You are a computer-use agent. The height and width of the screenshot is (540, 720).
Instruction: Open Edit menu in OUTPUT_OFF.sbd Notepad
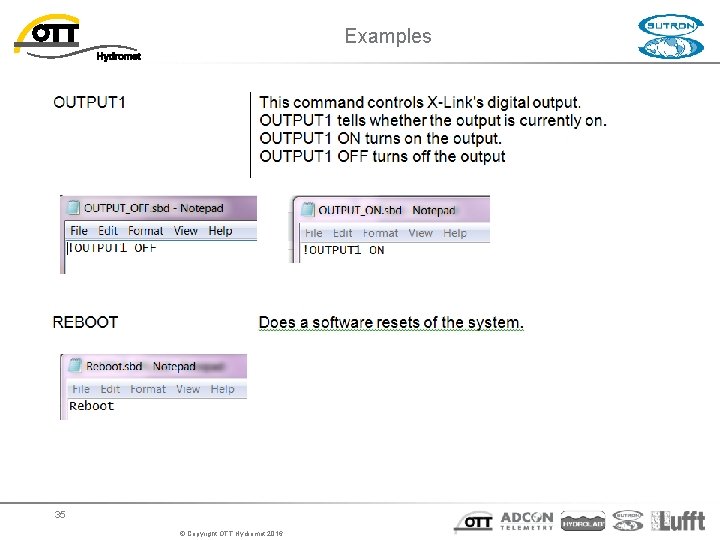point(108,231)
